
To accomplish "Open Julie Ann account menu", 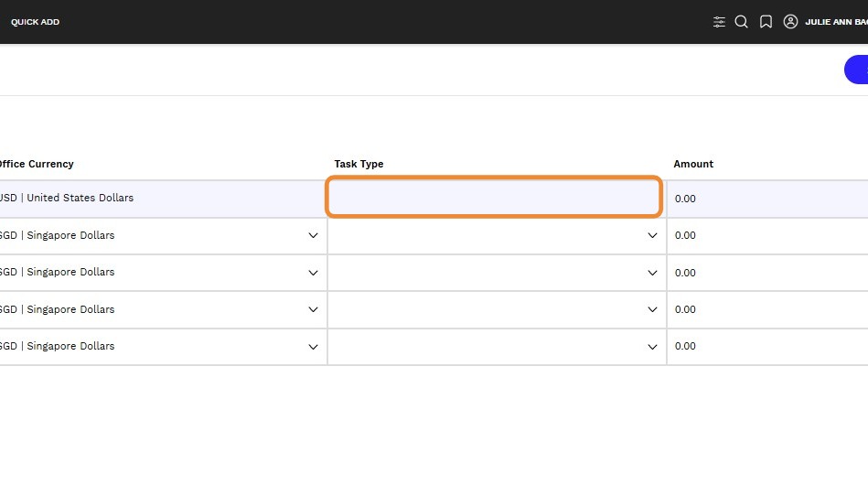I will pyautogui.click(x=836, y=22).
